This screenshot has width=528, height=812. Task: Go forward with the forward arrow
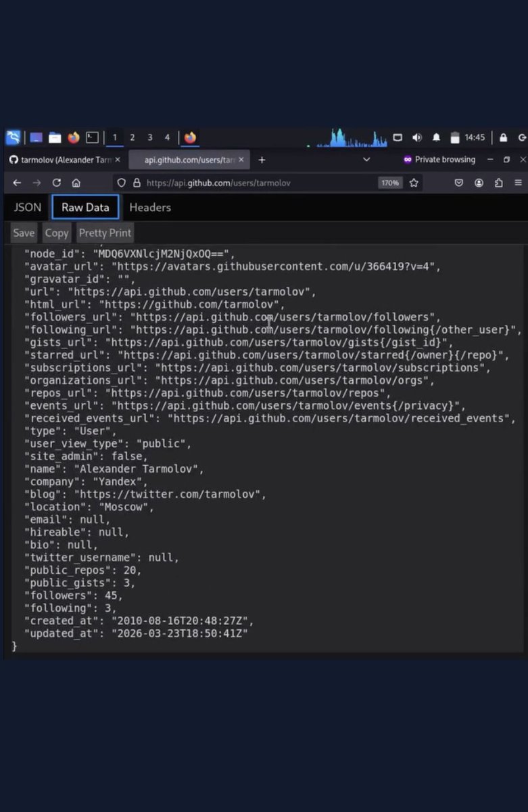coord(37,183)
